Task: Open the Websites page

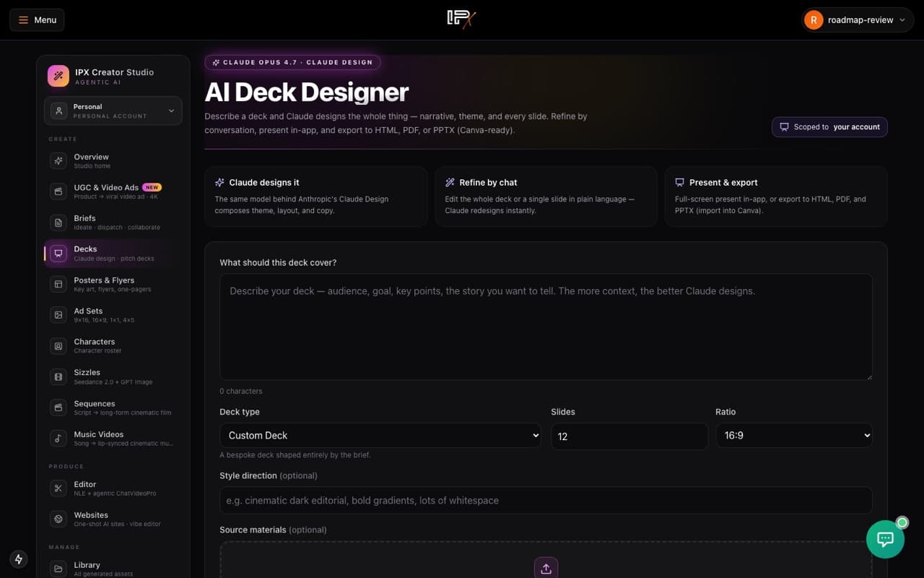Action: (113, 519)
